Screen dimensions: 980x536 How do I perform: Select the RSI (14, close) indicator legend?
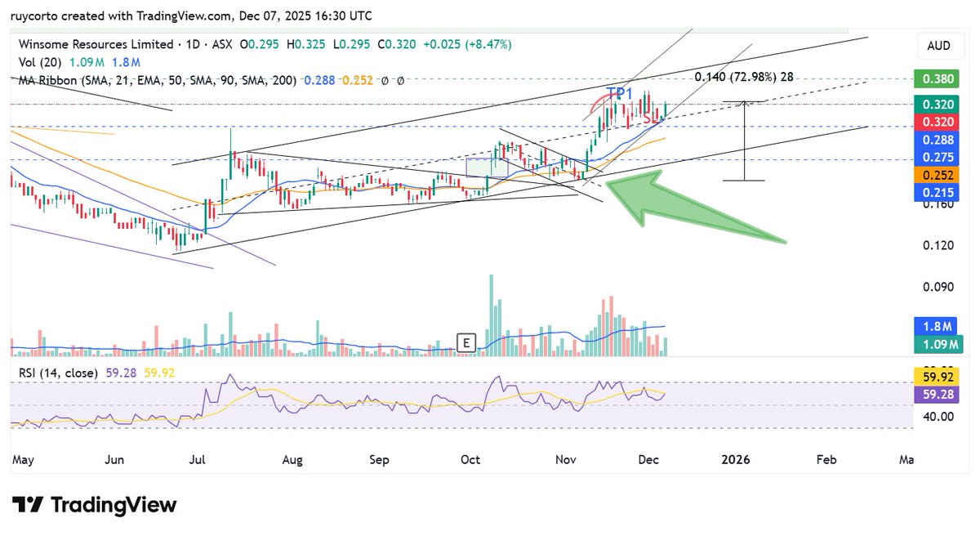coord(59,373)
